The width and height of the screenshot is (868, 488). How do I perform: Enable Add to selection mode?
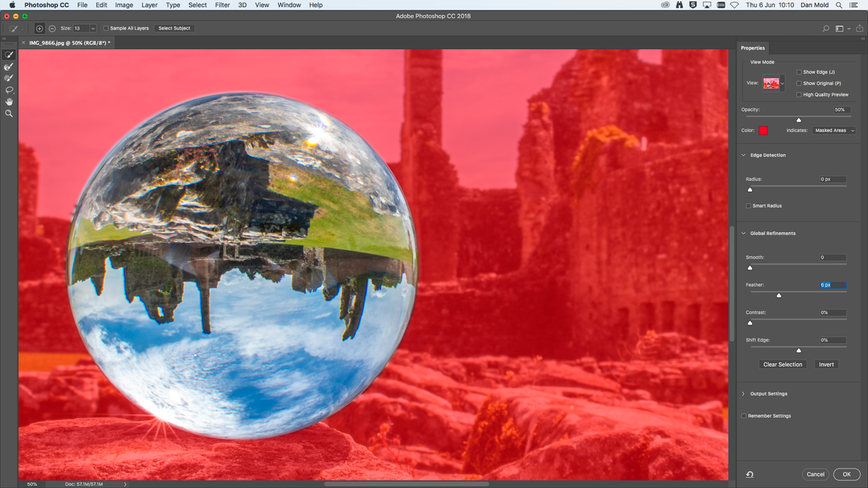pos(40,28)
